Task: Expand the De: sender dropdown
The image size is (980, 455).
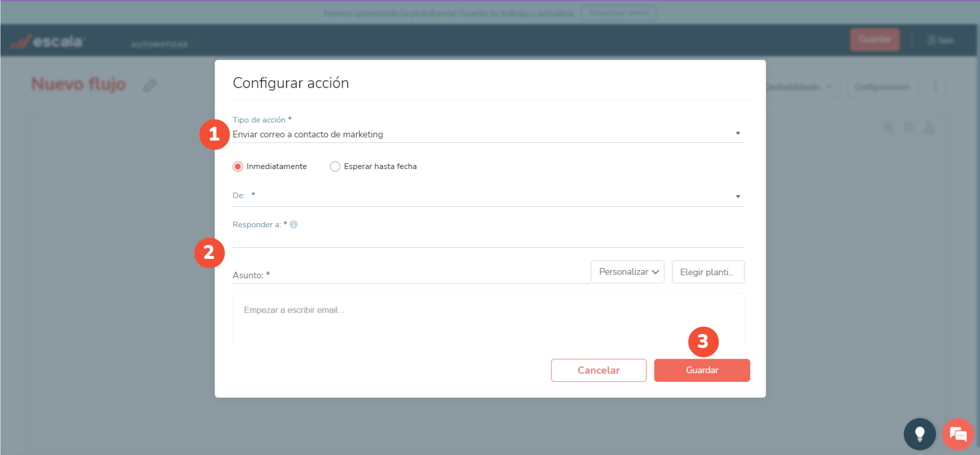Action: (x=488, y=196)
